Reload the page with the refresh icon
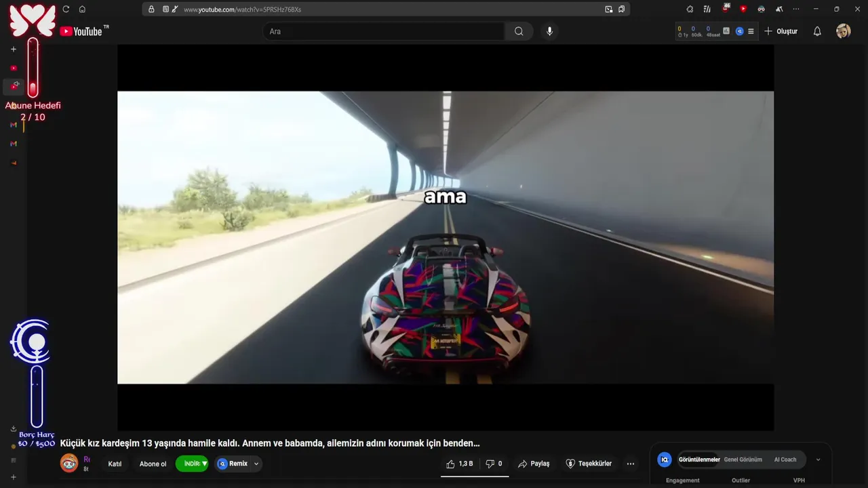Screen dimensions: 868x488 coord(66,9)
